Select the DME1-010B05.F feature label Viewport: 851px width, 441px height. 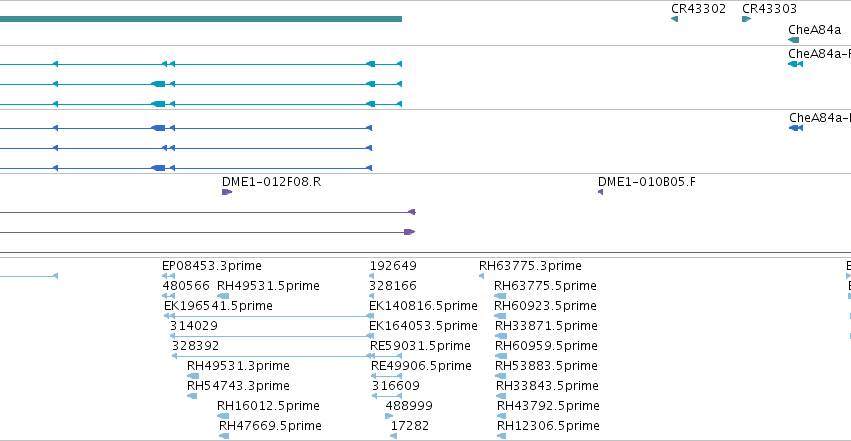[646, 182]
